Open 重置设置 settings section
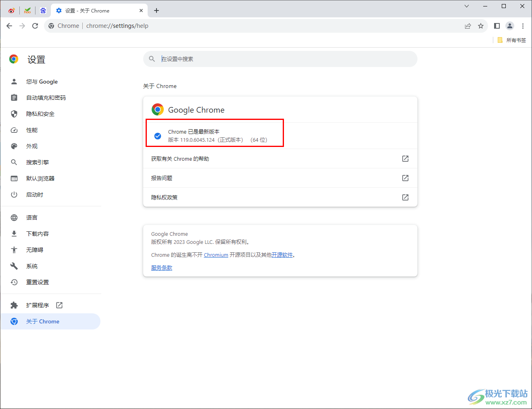Viewport: 532px width, 409px height. (50, 282)
